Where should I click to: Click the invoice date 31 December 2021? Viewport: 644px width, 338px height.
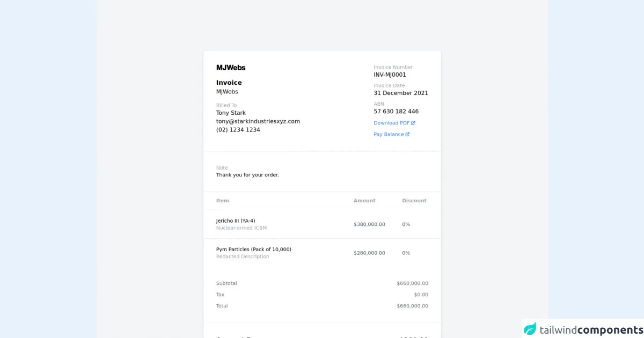point(401,93)
